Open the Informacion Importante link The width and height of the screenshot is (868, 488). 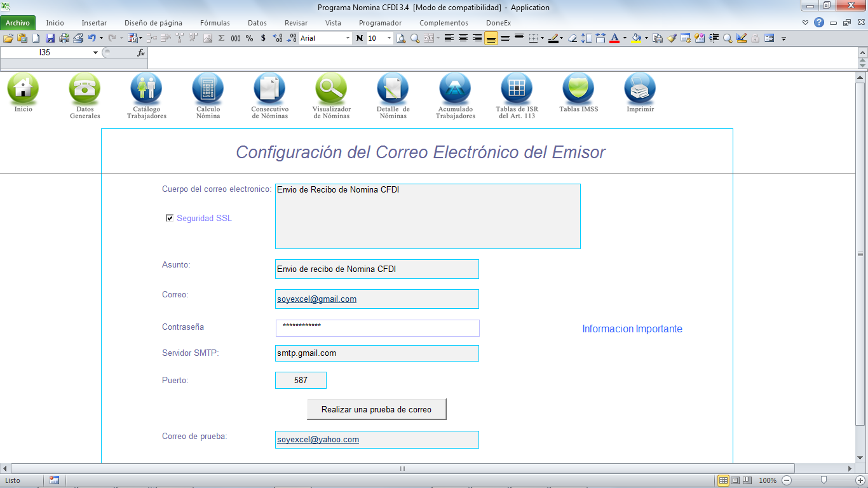click(x=632, y=329)
